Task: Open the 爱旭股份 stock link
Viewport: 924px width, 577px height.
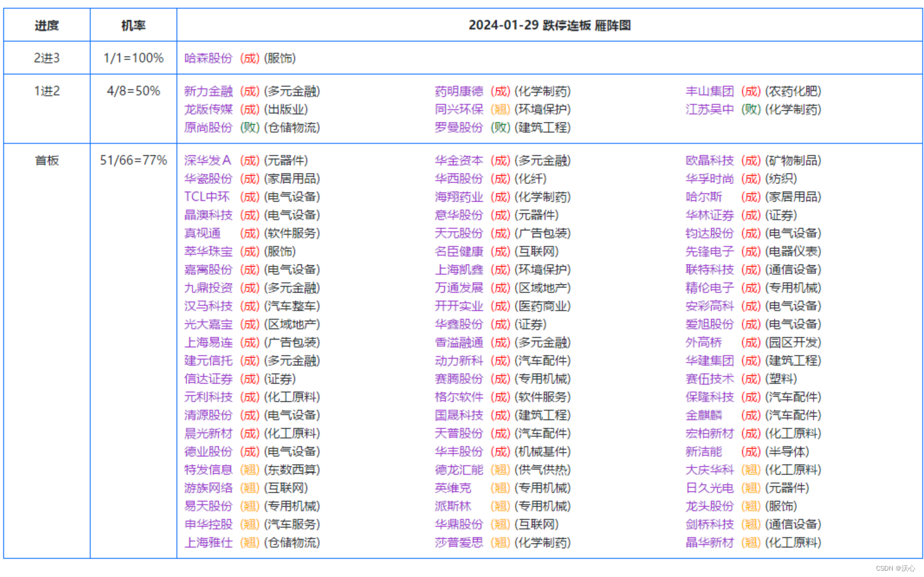Action: pyautogui.click(x=709, y=324)
